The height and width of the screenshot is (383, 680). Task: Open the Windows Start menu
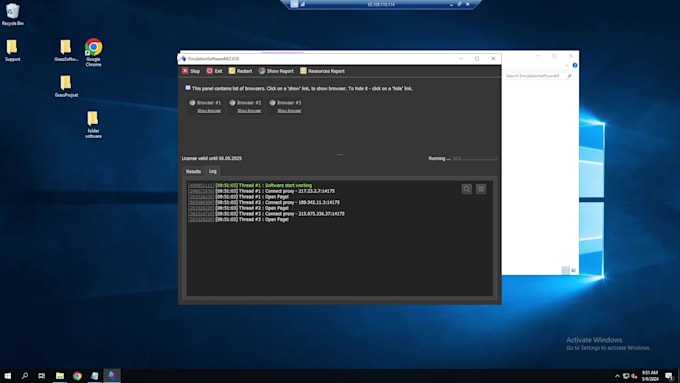[x=7, y=376]
